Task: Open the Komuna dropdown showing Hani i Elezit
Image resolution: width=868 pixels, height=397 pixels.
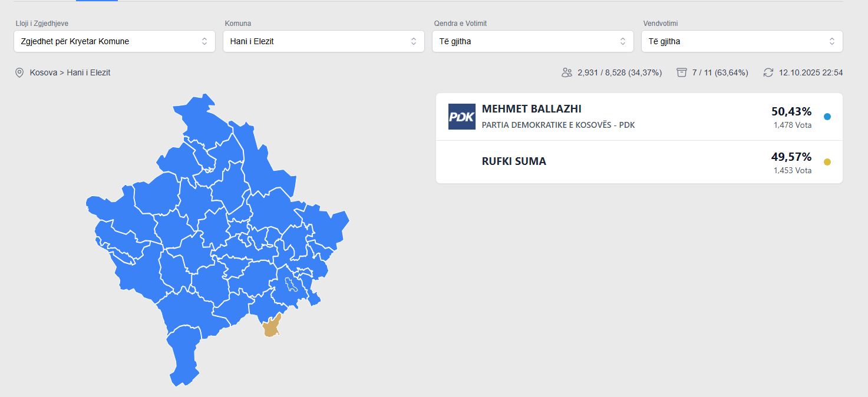Action: coord(324,41)
